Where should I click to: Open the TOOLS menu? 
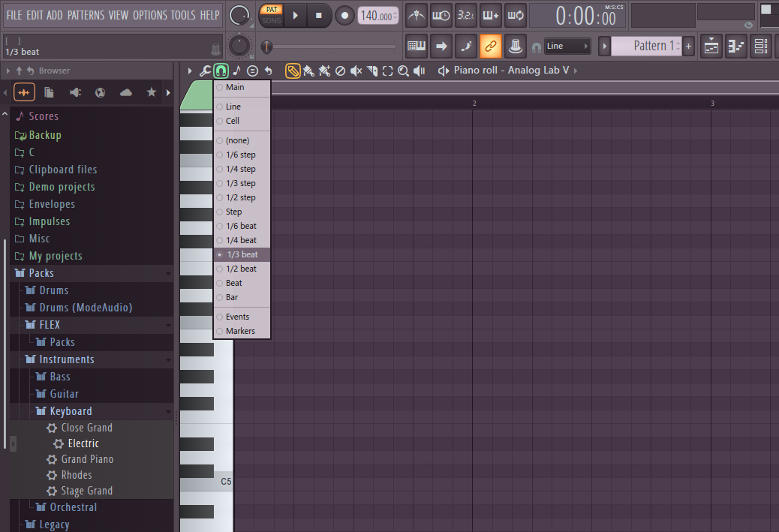pyautogui.click(x=182, y=15)
